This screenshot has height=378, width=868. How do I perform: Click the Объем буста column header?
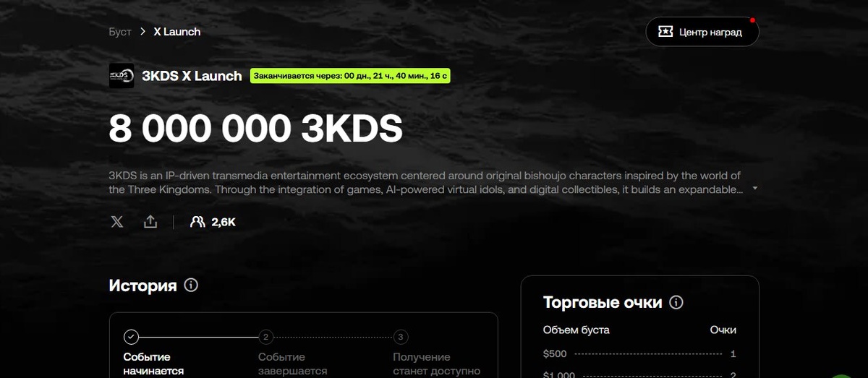pos(576,330)
